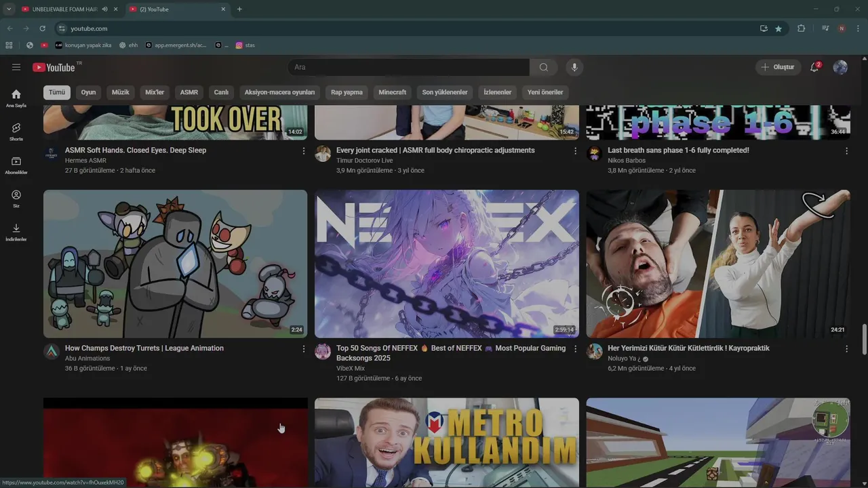This screenshot has height=488, width=868.
Task: Open the Timur Doctorov Live channel link
Action: coord(365,161)
